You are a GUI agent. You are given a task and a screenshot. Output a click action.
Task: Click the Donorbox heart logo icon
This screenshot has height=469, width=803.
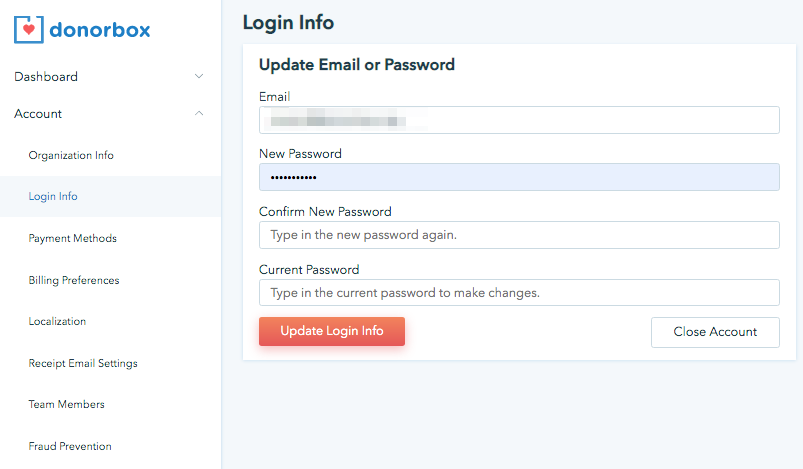pyautogui.click(x=30, y=28)
